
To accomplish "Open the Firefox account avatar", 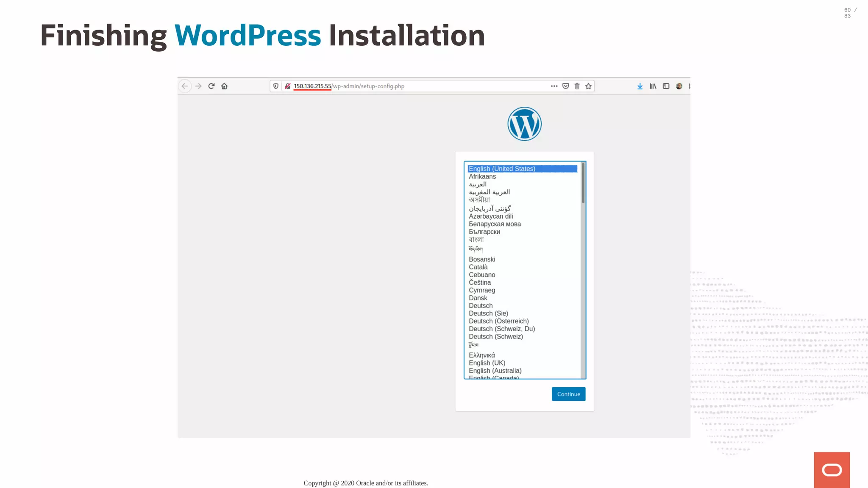I will coord(679,86).
